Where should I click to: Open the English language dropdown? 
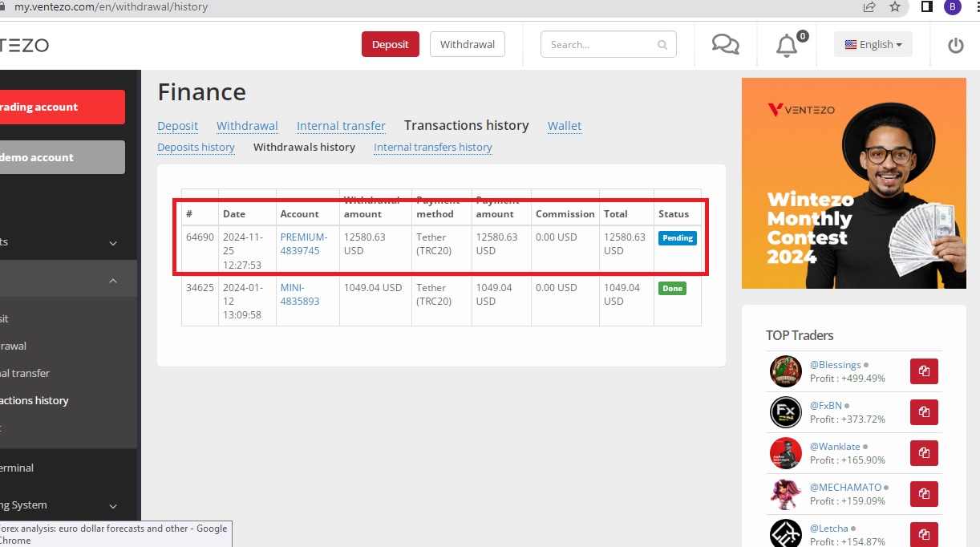[873, 45]
